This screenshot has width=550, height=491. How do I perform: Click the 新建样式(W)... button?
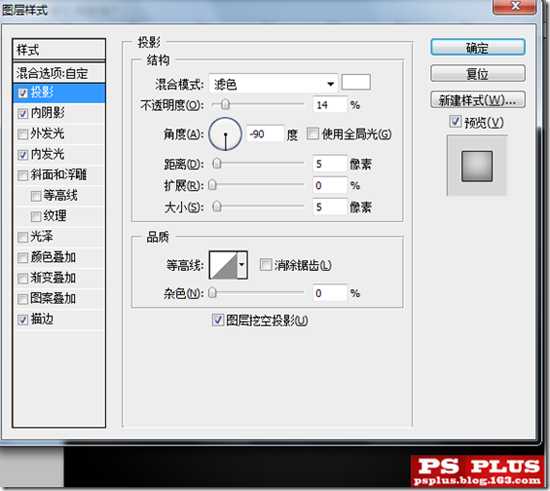(478, 100)
